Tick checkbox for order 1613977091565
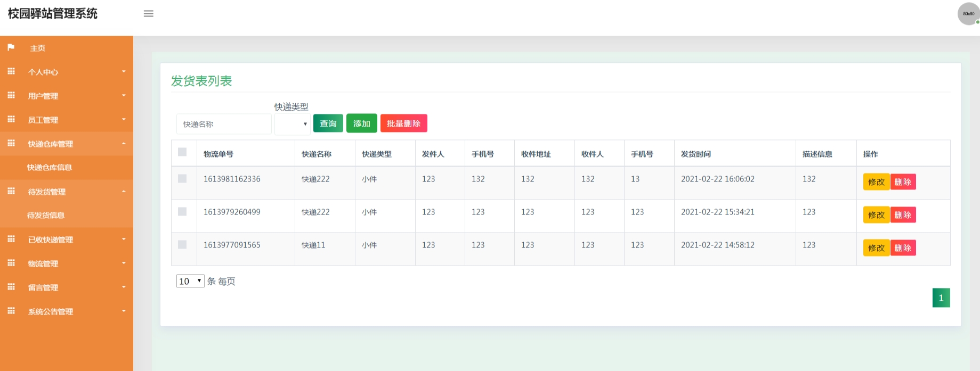 [182, 245]
